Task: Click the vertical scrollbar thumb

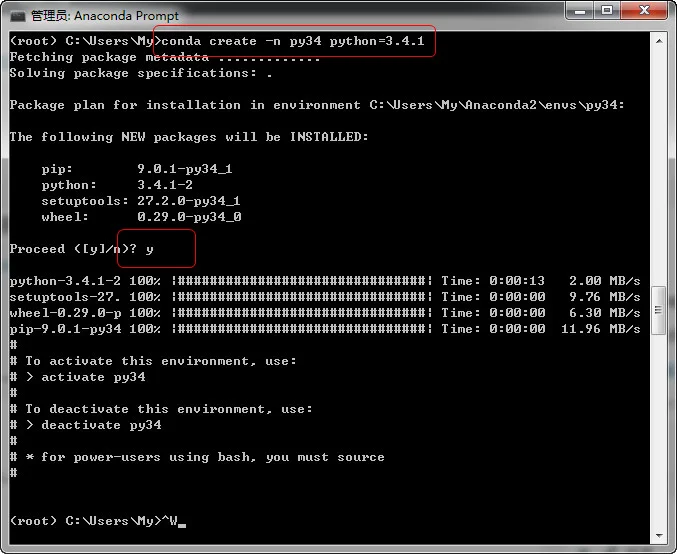Action: [658, 310]
